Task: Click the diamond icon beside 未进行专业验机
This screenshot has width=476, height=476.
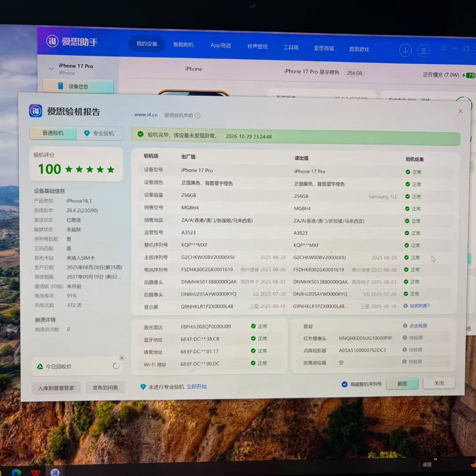Action: tap(143, 387)
